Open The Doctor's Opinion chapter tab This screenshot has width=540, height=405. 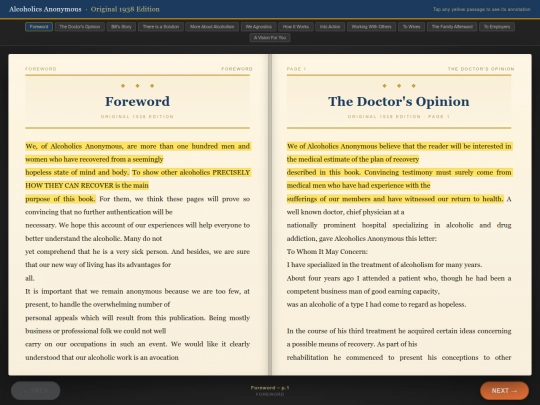pos(80,27)
